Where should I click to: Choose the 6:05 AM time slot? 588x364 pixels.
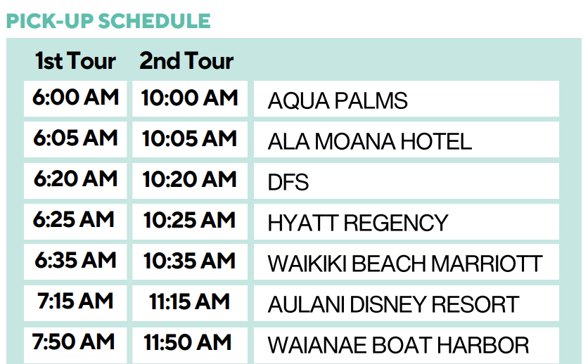75,138
